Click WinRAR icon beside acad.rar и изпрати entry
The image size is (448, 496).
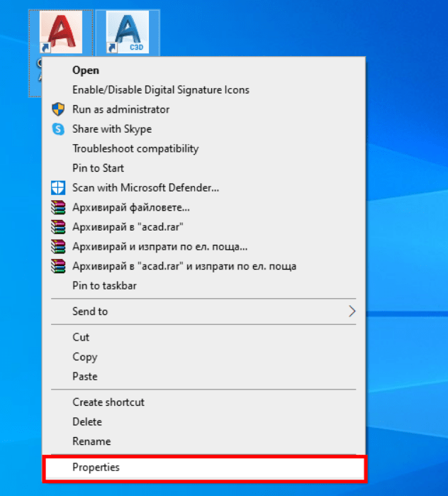click(x=58, y=266)
